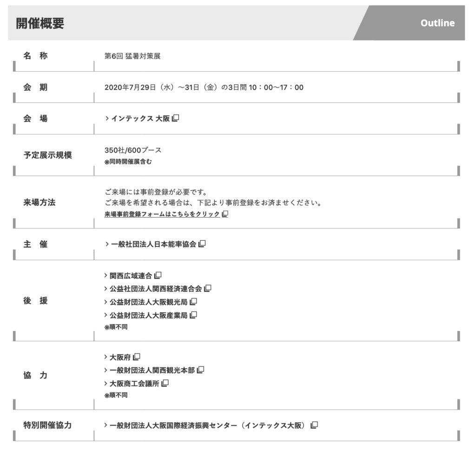
Task: Click external-link icon beside 関西広域連合
Action: [158, 275]
